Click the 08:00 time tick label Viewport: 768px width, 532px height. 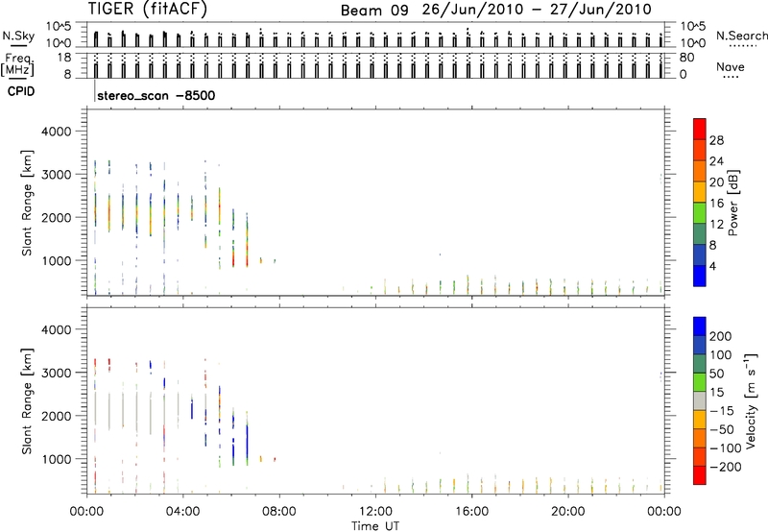tap(279, 512)
